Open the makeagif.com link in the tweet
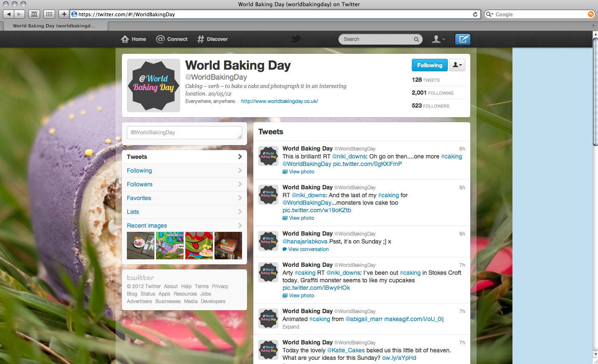Viewport: 598px width, 364px height. click(x=414, y=319)
